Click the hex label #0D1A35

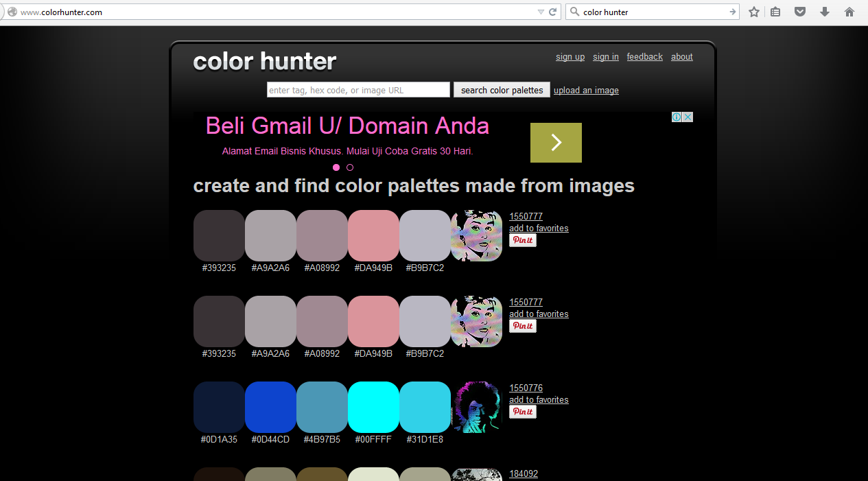(219, 439)
